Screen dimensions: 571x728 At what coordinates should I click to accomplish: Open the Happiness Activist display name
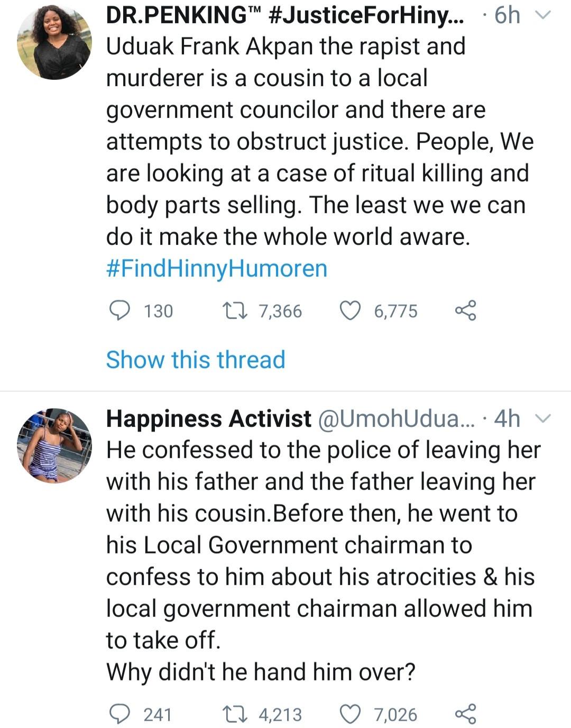pos(208,419)
